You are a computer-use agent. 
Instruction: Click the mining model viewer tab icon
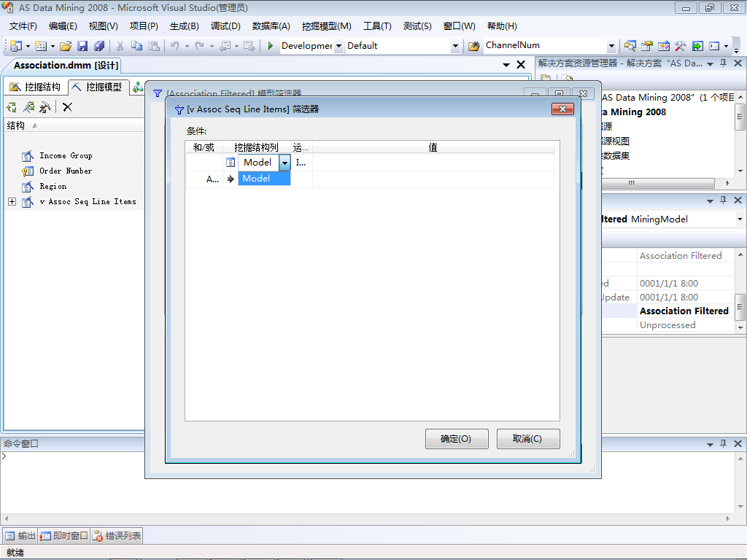(138, 87)
